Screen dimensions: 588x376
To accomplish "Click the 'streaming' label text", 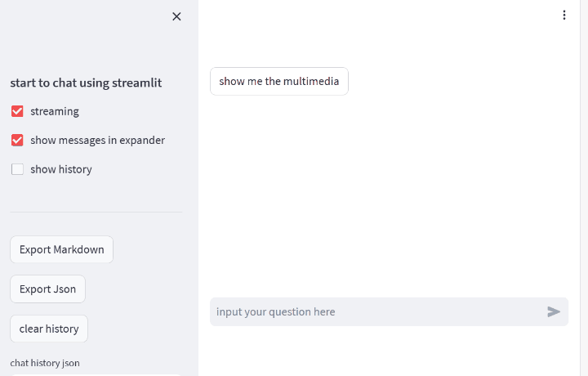I will (x=55, y=111).
